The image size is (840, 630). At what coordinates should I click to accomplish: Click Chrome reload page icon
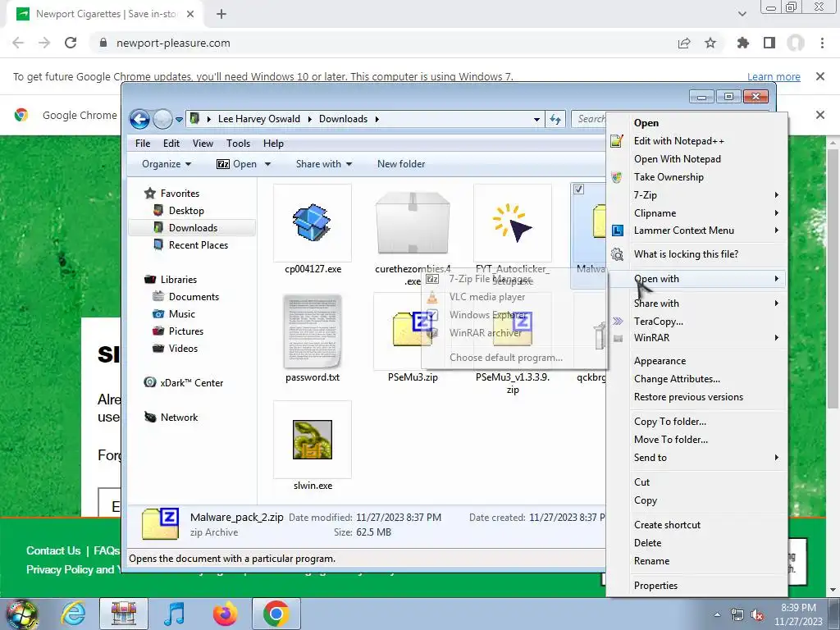coord(71,43)
